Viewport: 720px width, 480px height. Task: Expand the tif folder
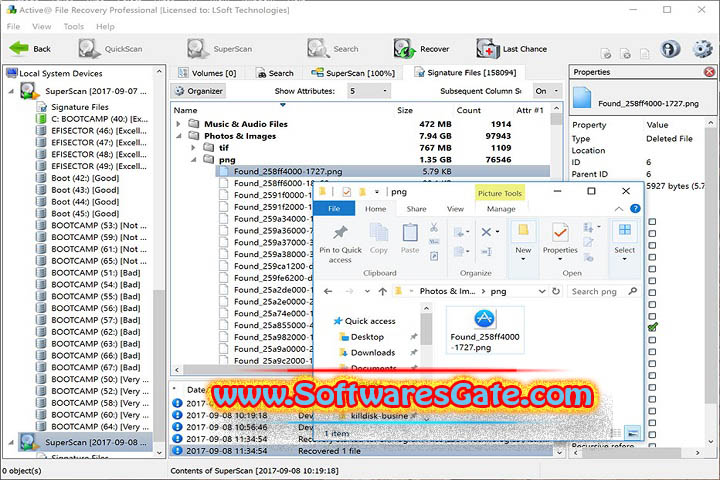(x=193, y=148)
